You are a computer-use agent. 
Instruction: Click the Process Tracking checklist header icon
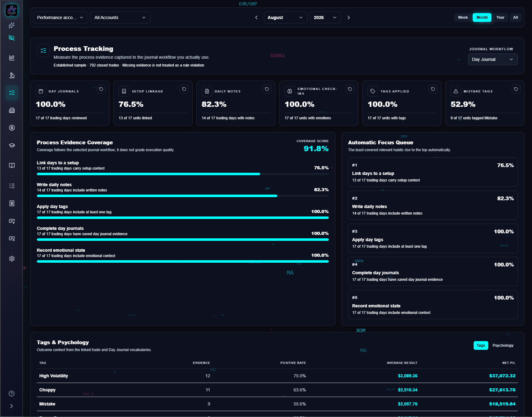[43, 51]
